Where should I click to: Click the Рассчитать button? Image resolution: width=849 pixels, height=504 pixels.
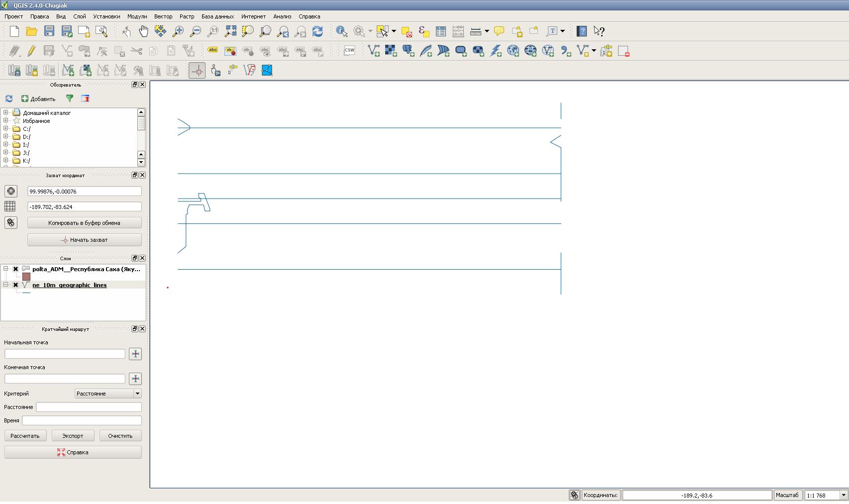click(25, 436)
